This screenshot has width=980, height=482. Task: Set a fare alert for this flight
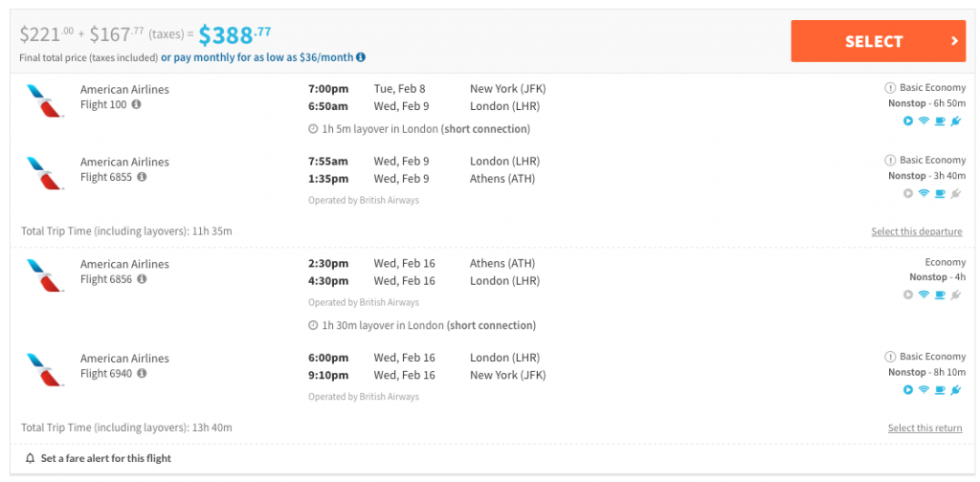(x=105, y=459)
